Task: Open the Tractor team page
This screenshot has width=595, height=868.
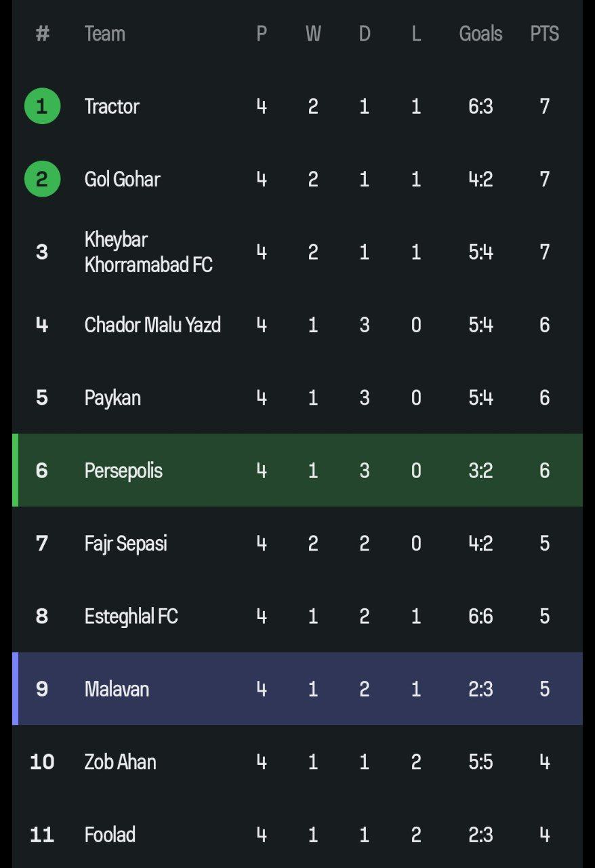Action: pyautogui.click(x=112, y=106)
